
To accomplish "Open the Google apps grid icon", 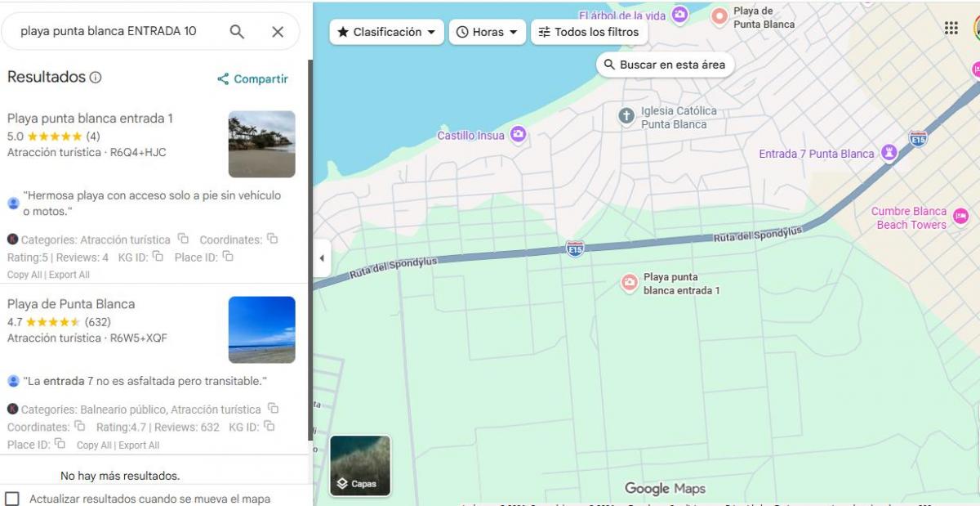I will click(951, 28).
